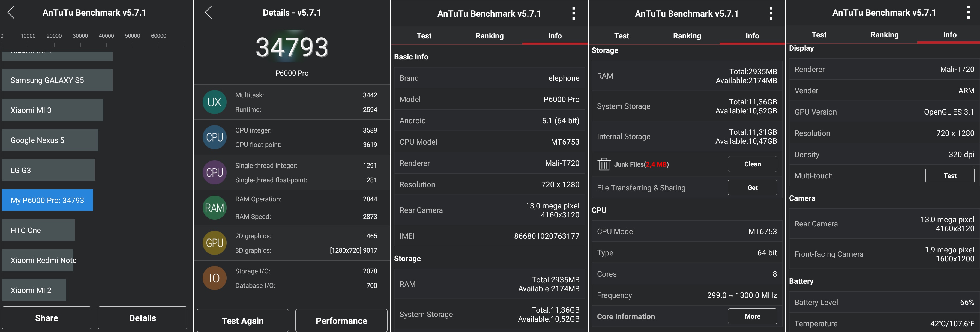Open Ranking tab on Storage and CPU screen
The width and height of the screenshot is (980, 332).
(687, 36)
